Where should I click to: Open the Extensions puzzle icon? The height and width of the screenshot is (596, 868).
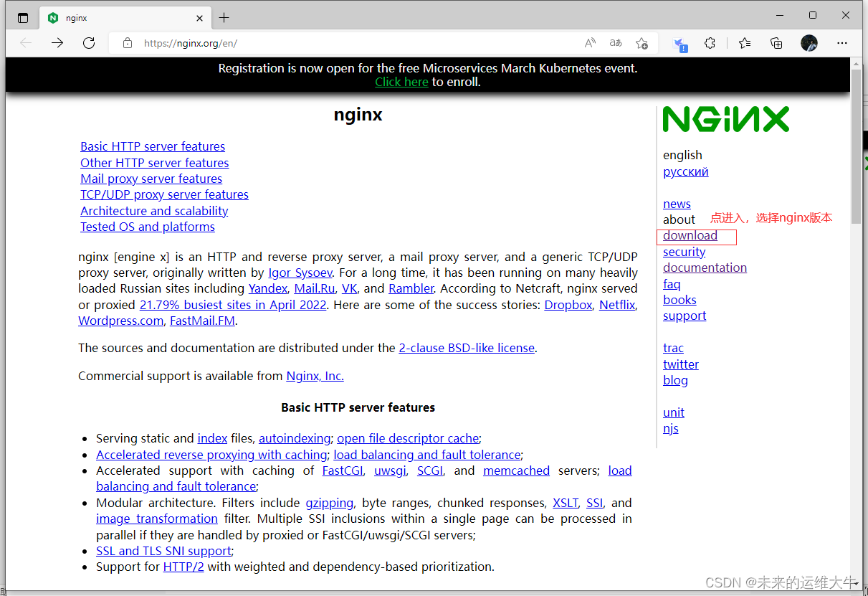(x=710, y=43)
